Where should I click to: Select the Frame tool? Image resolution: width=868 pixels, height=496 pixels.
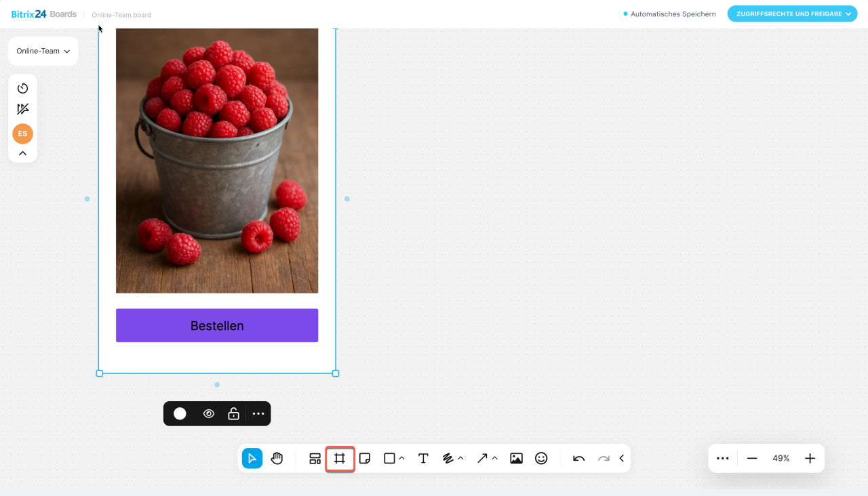coord(340,459)
